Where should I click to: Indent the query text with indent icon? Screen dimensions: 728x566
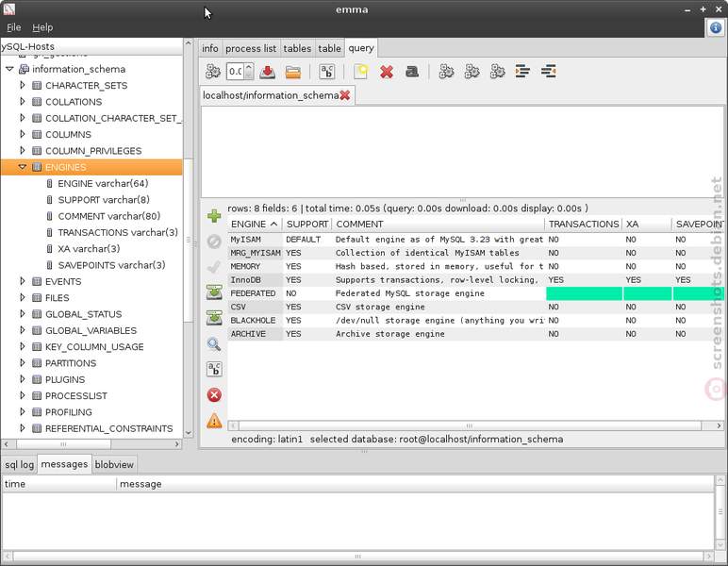point(522,72)
